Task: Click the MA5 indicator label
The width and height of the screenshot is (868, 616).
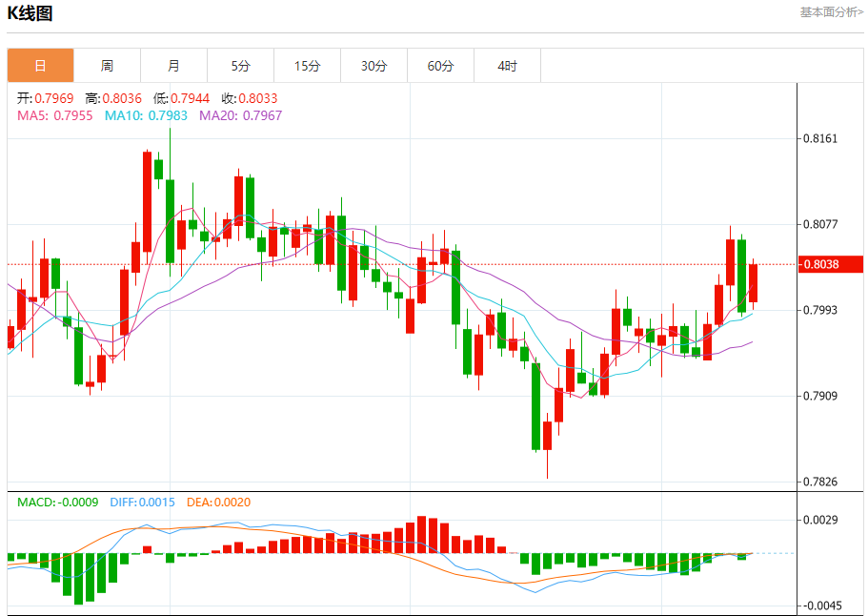Action: 55,115
